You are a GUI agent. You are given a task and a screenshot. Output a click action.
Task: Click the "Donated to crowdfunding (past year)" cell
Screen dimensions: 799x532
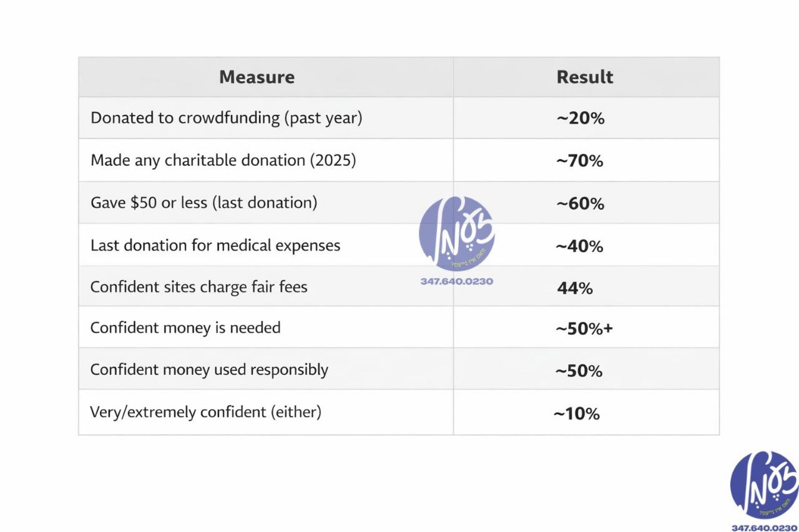pos(226,118)
